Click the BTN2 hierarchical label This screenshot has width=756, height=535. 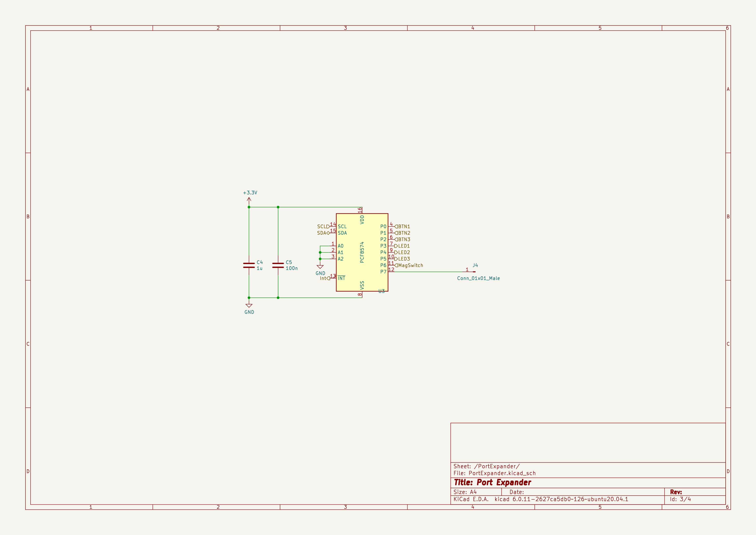click(402, 233)
